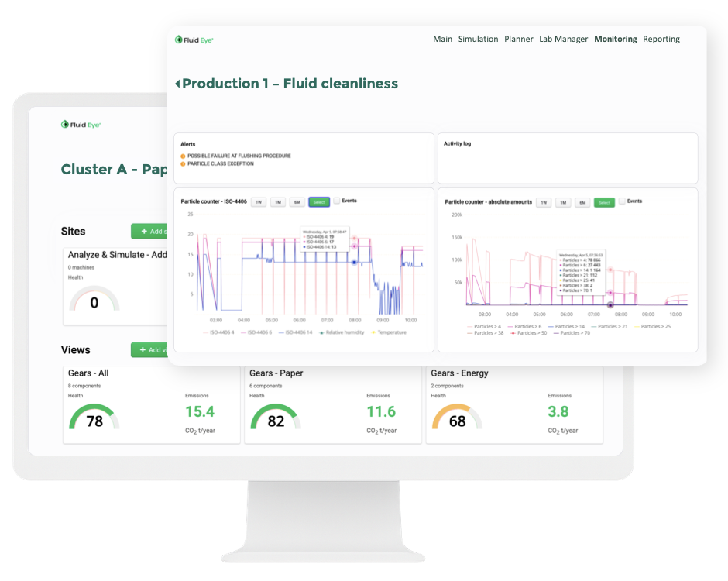Click the Fluid Eye logo in Cluster A window
Screen dimensions: 728x581
(x=81, y=125)
